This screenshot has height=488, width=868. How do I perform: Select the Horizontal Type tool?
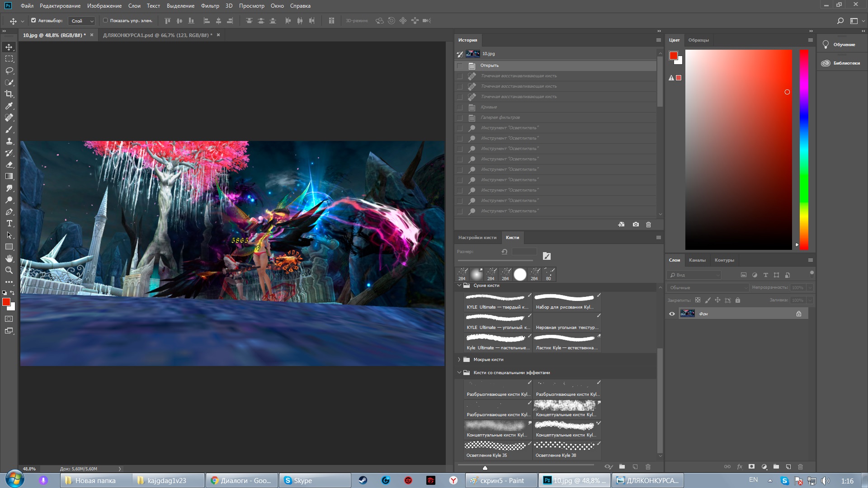[x=9, y=223]
